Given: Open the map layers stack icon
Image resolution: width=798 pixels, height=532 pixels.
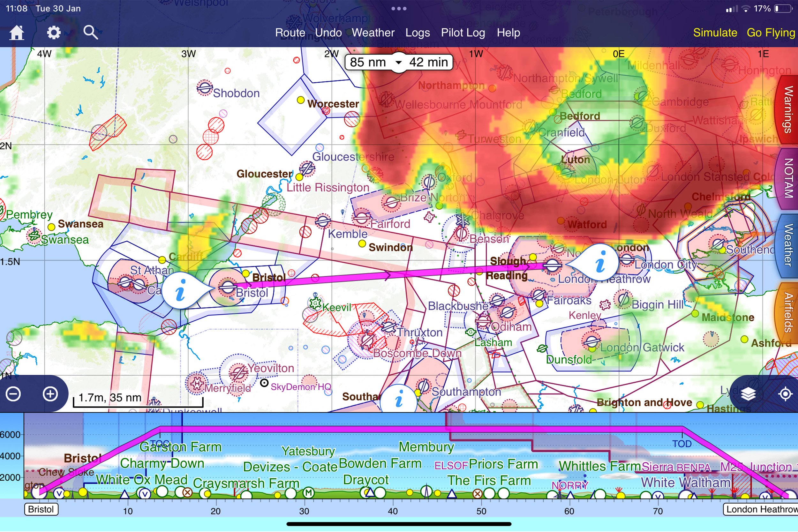Looking at the screenshot, I should click(x=748, y=394).
